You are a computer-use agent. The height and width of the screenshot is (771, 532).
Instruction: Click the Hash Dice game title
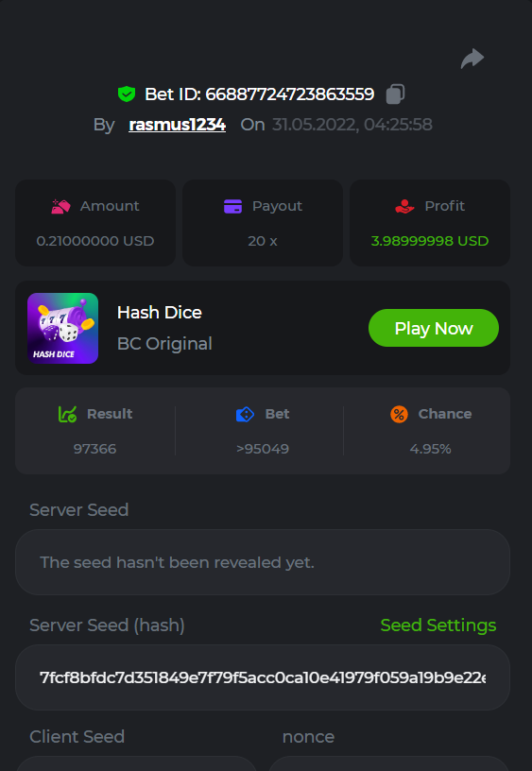160,312
